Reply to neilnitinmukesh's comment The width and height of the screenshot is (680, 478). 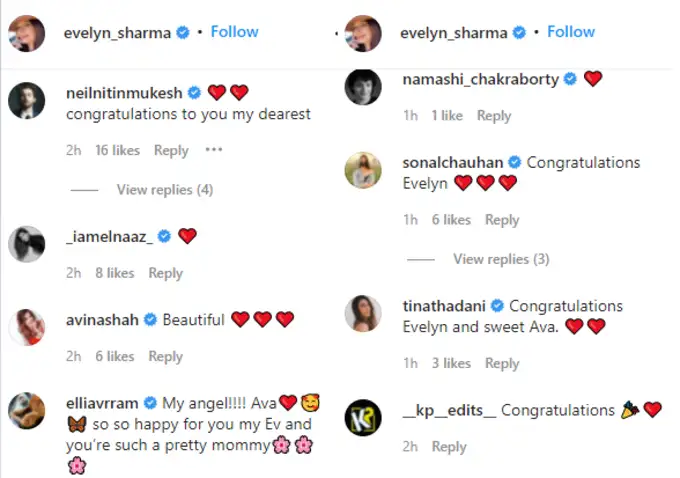point(171,150)
